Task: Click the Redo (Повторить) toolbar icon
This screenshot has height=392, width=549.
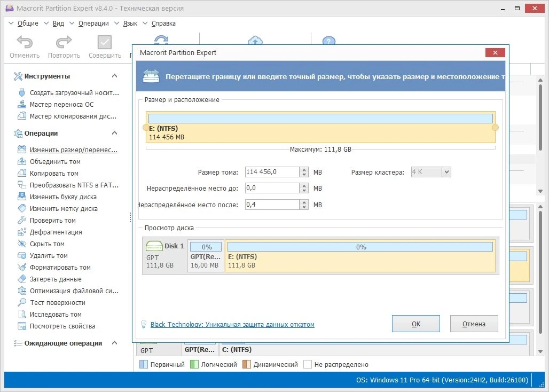Action: (x=64, y=42)
